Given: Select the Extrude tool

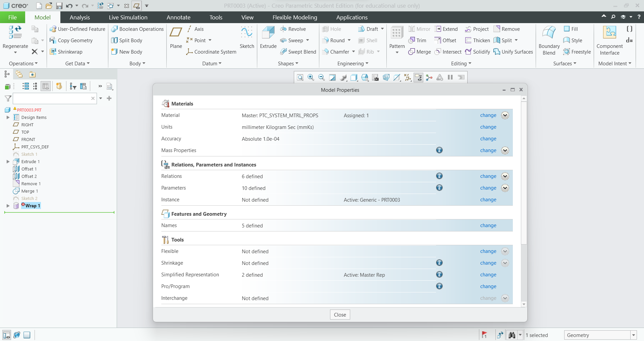Looking at the screenshot, I should pos(268,37).
